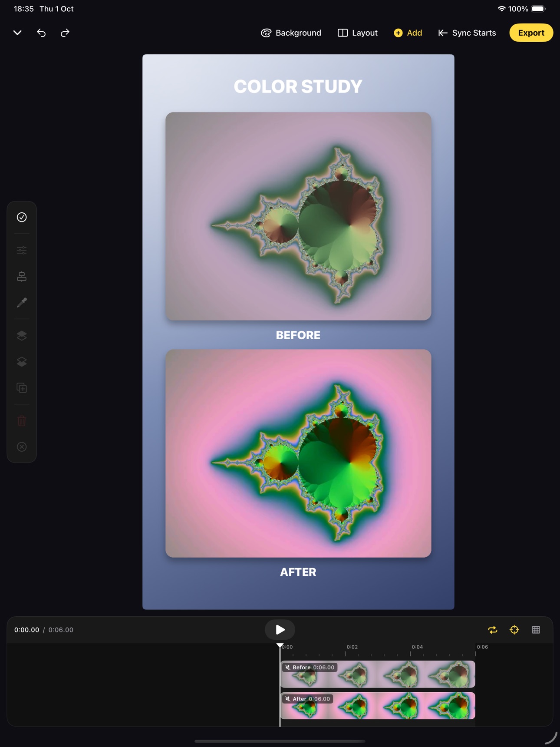Screen dimensions: 560x747
Task: Duplicate the selected item
Action: [22, 387]
